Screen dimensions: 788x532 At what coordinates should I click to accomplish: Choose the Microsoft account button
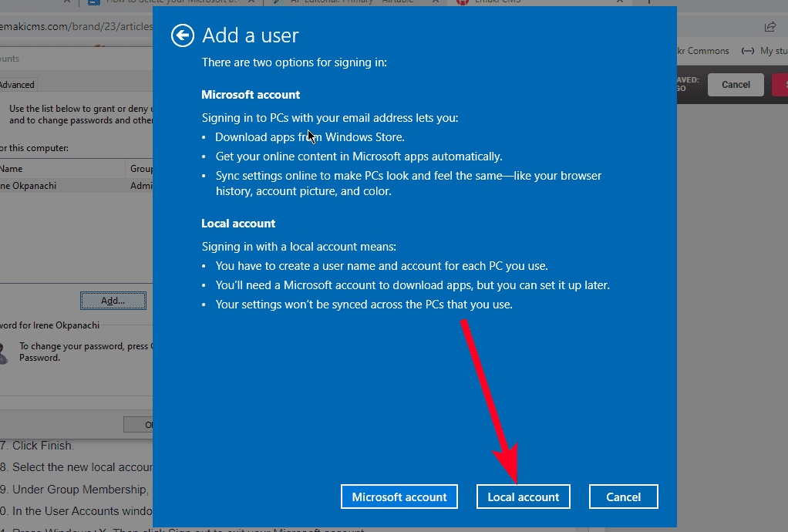click(x=399, y=497)
